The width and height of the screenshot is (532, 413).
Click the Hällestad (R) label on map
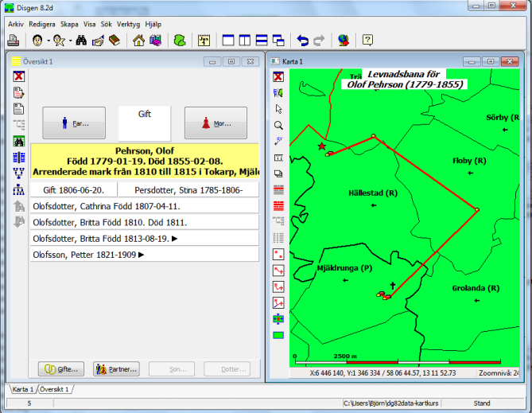coord(373,193)
